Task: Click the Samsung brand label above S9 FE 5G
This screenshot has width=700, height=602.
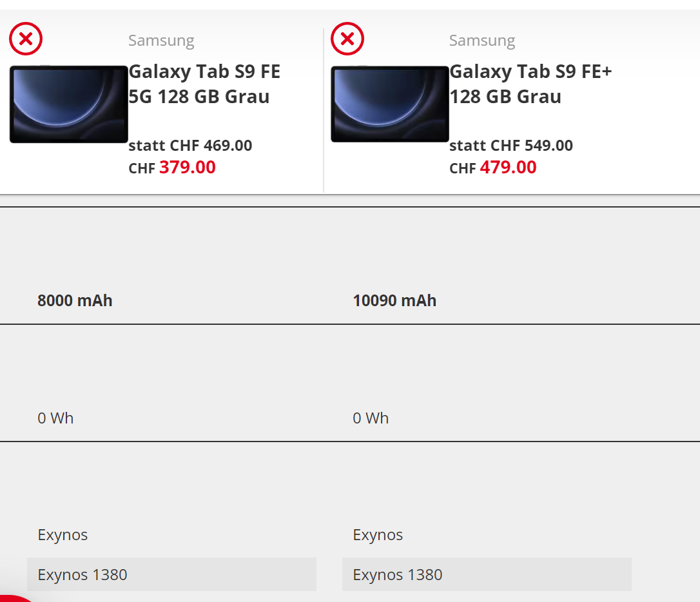Action: tap(161, 41)
